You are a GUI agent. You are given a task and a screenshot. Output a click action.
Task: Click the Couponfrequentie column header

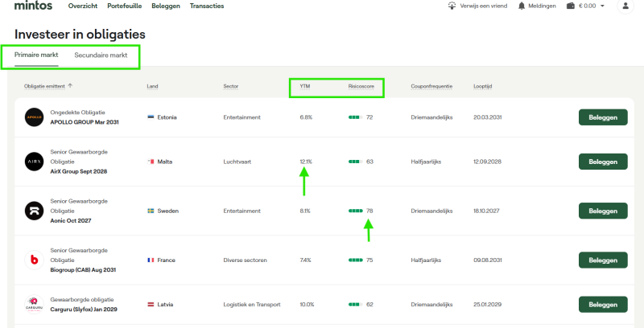click(x=431, y=86)
